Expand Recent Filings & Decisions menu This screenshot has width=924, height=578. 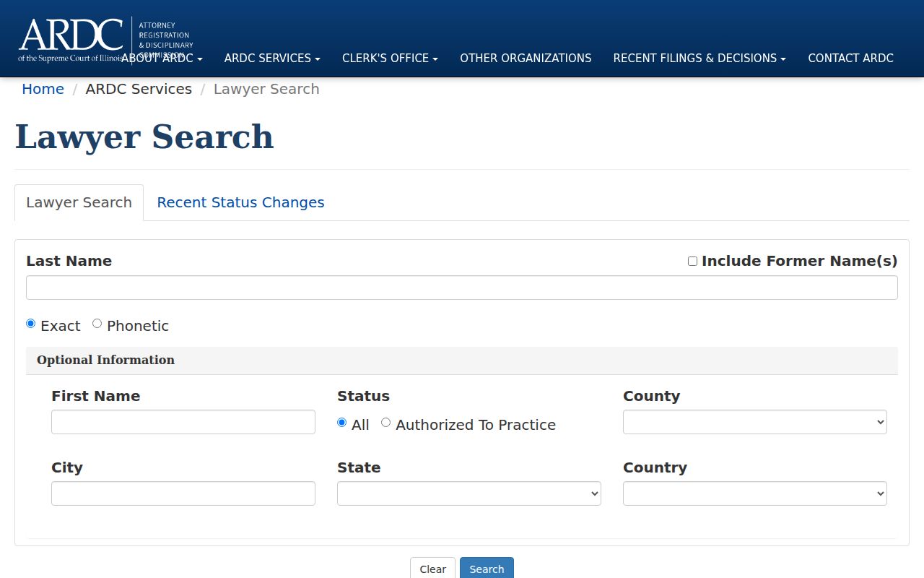click(699, 59)
